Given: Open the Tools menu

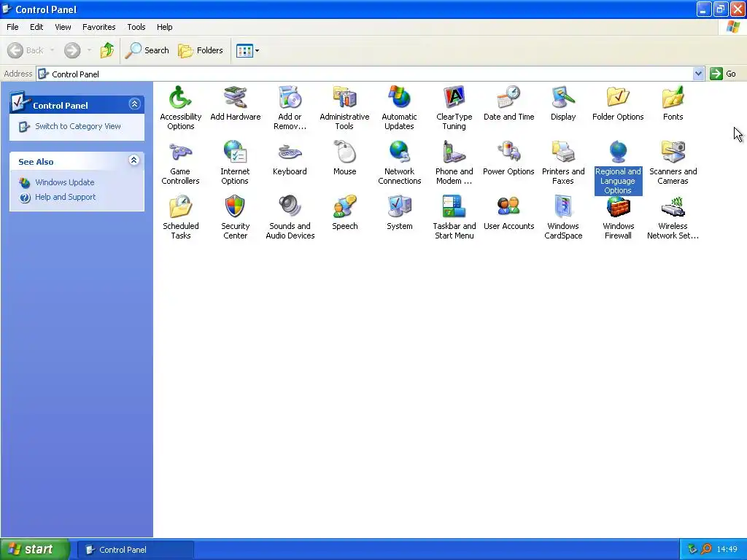Looking at the screenshot, I should pos(136,27).
